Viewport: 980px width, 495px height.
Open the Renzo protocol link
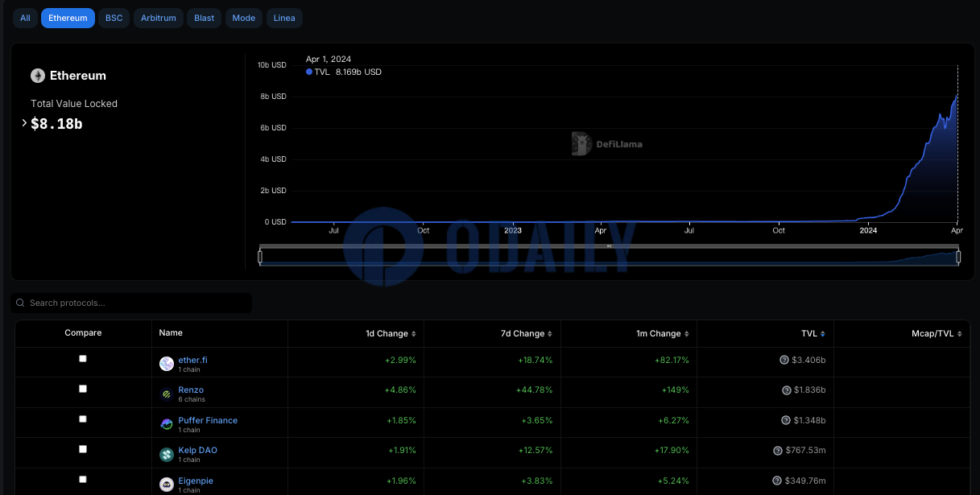coord(191,390)
